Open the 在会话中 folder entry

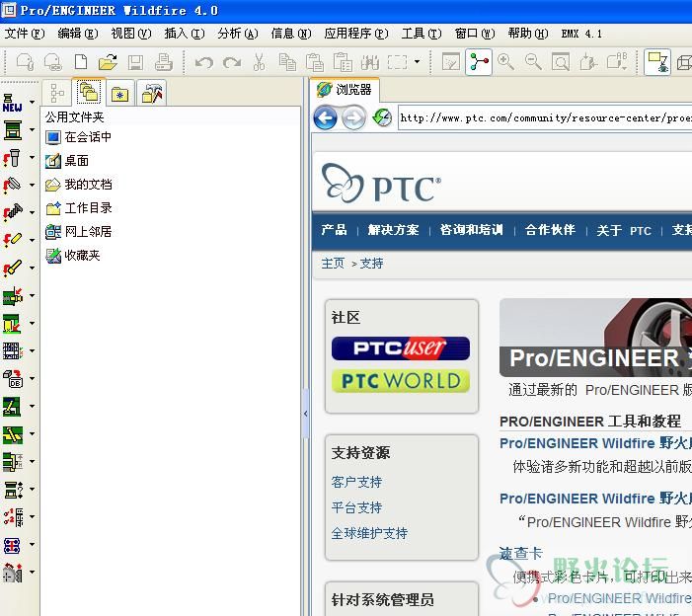point(79,137)
